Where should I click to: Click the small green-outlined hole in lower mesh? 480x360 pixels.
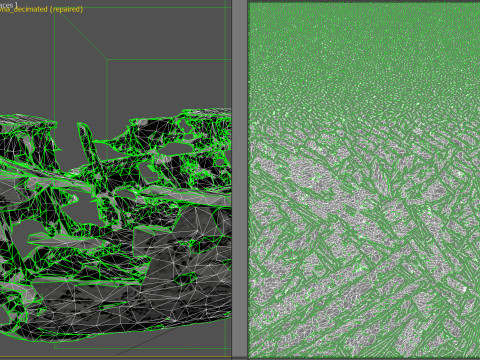click(x=185, y=278)
